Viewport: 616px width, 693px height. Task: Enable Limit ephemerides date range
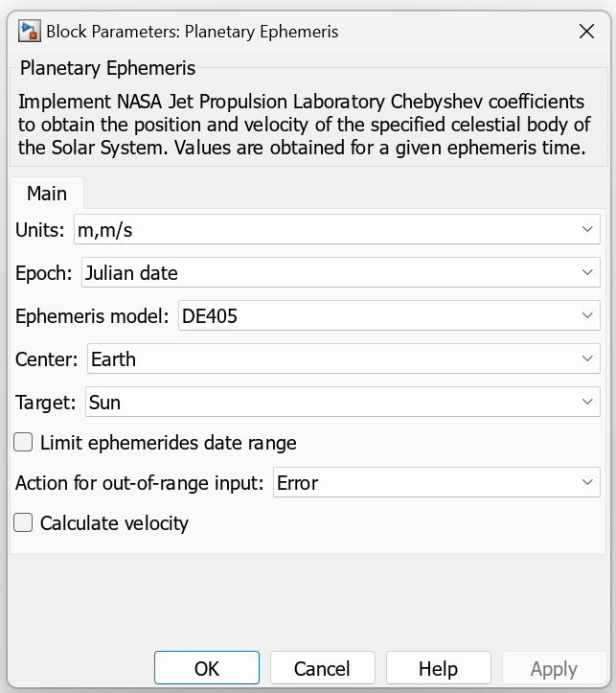pyautogui.click(x=24, y=443)
